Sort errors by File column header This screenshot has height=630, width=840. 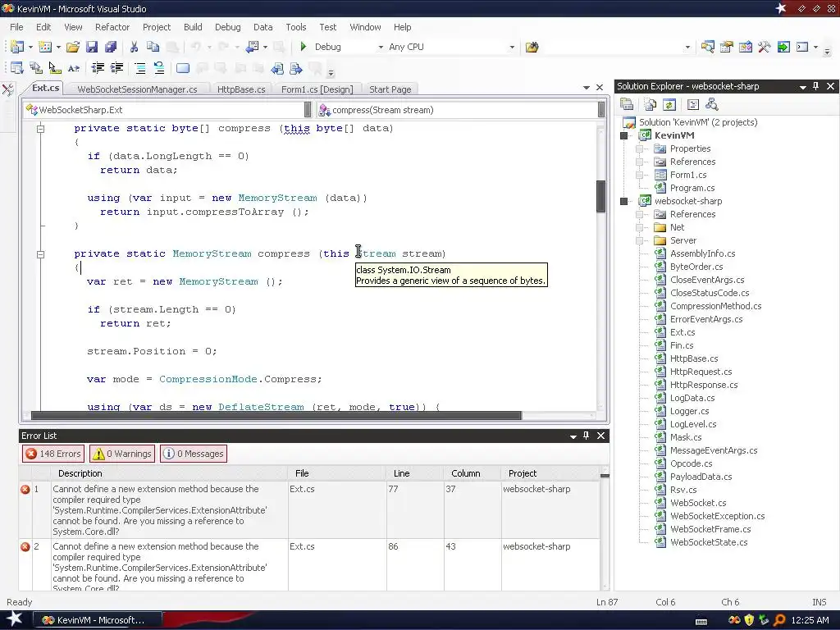pyautogui.click(x=337, y=473)
